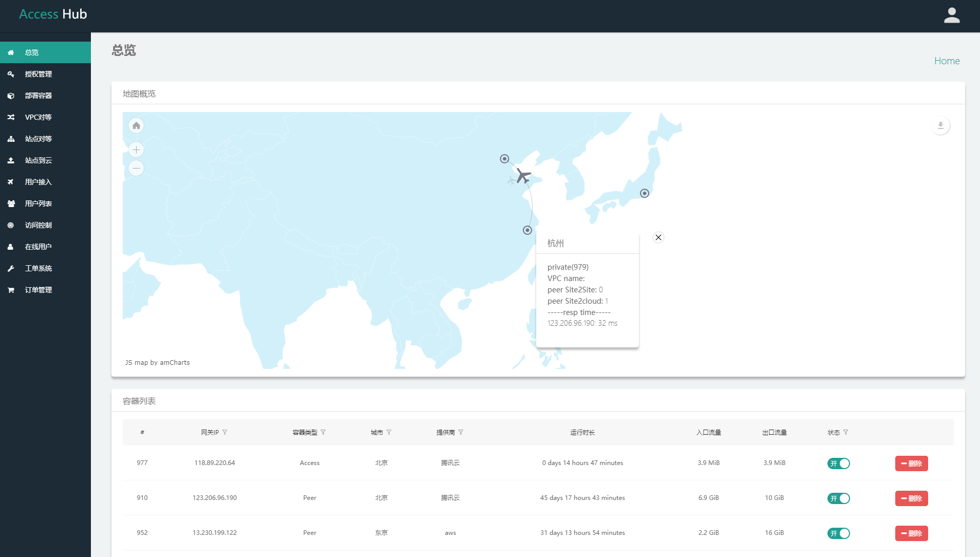Open filter for 城市 column
The height and width of the screenshot is (557, 980).
click(389, 432)
